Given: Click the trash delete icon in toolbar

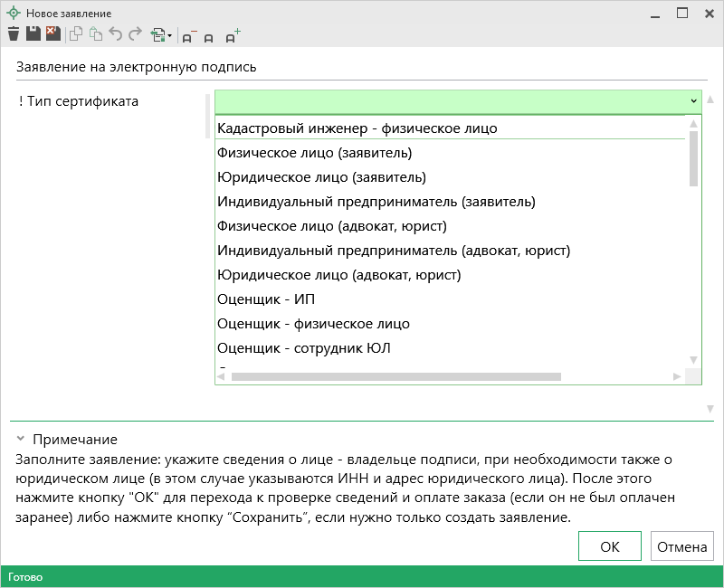Looking at the screenshot, I should tap(13, 35).
